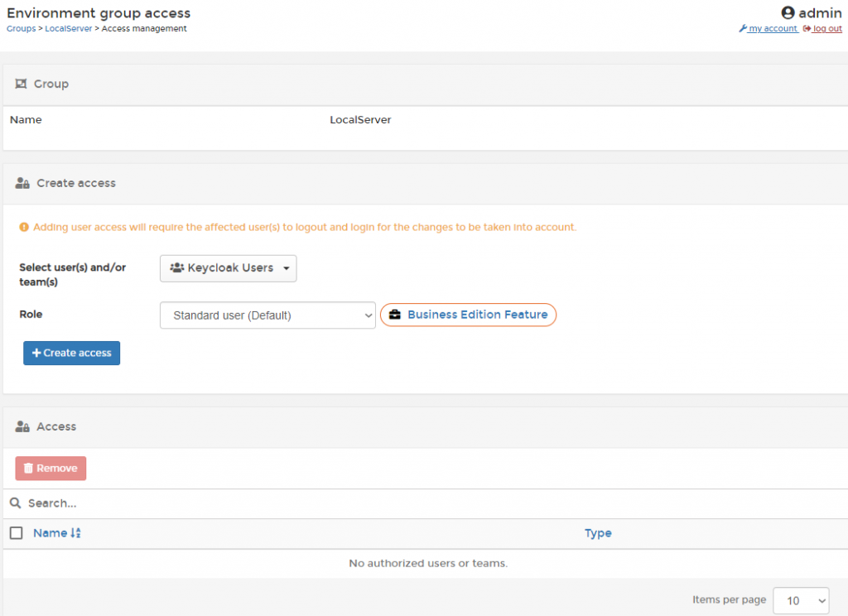Click the Create access section user-lock icon
Screen dimensions: 848x616
pos(22,183)
